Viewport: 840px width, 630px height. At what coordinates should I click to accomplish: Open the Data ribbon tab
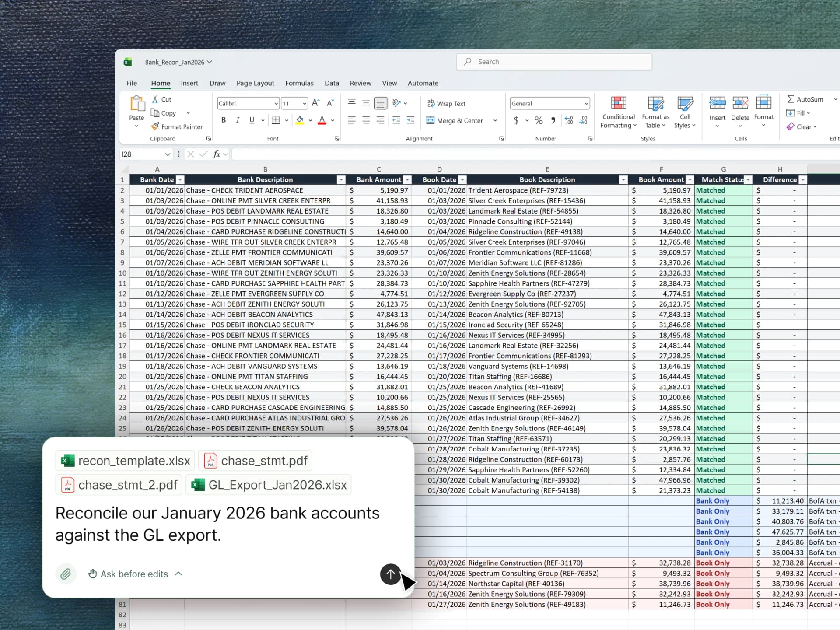332,83
